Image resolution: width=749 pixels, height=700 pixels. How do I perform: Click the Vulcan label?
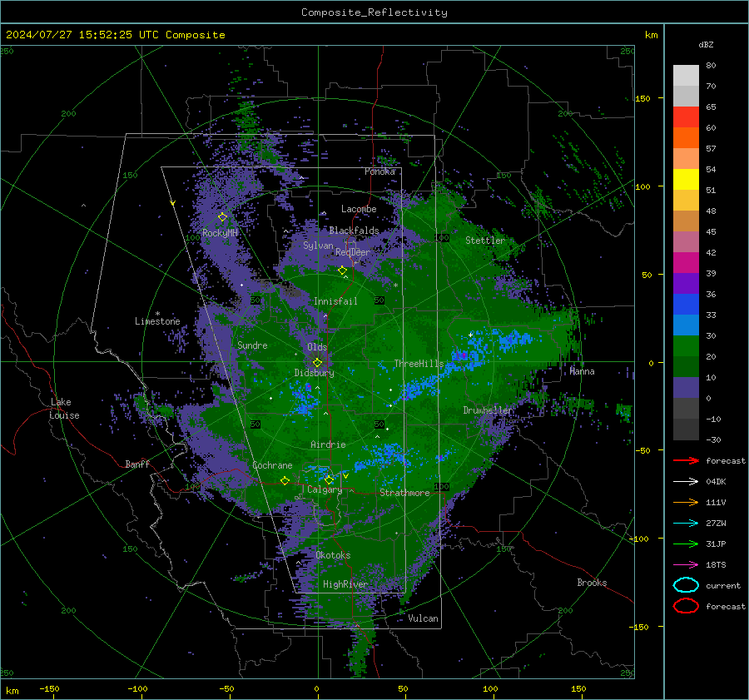click(x=423, y=618)
